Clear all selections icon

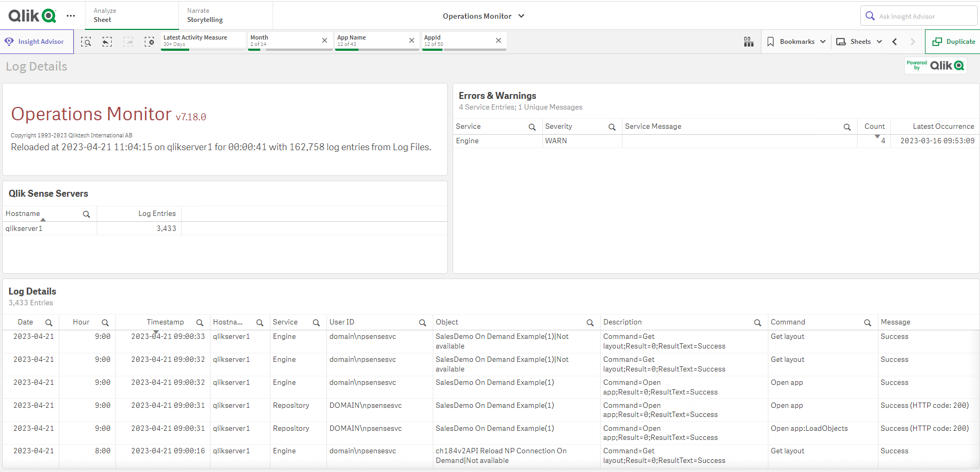click(150, 42)
